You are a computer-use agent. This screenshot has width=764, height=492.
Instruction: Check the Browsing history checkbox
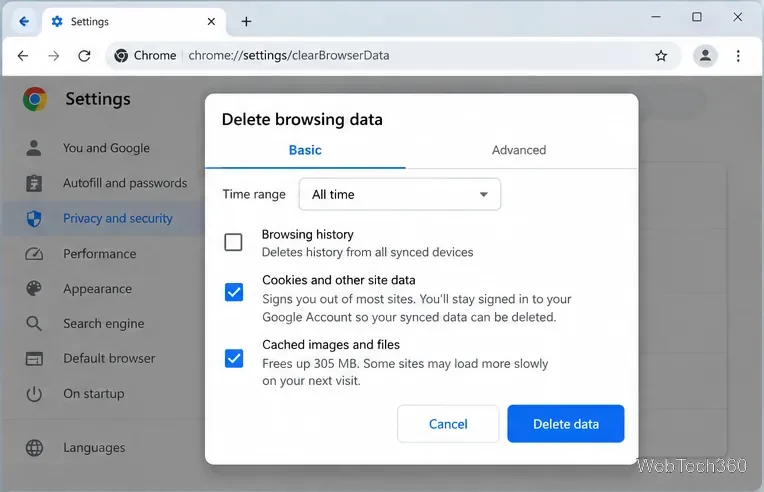point(233,242)
